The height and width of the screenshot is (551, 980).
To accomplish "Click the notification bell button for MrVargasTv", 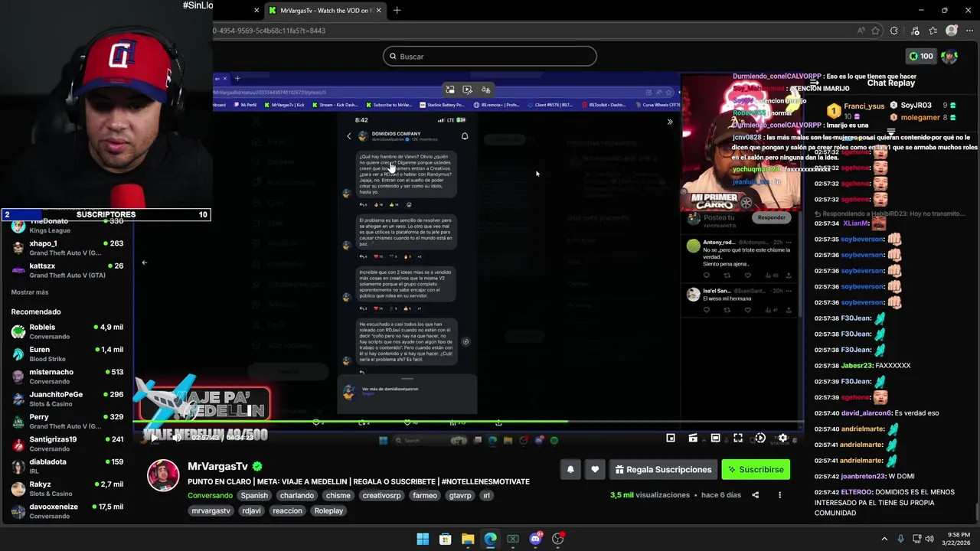I will coord(570,470).
